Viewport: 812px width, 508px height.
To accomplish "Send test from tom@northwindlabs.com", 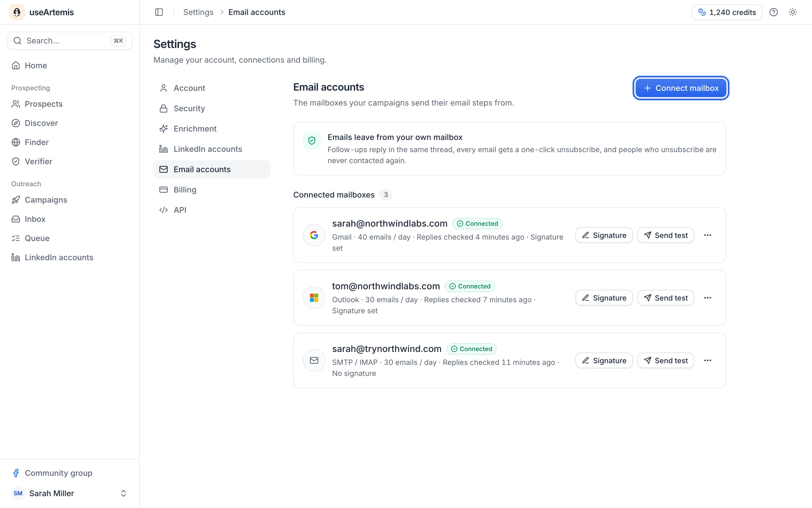I will [666, 298].
